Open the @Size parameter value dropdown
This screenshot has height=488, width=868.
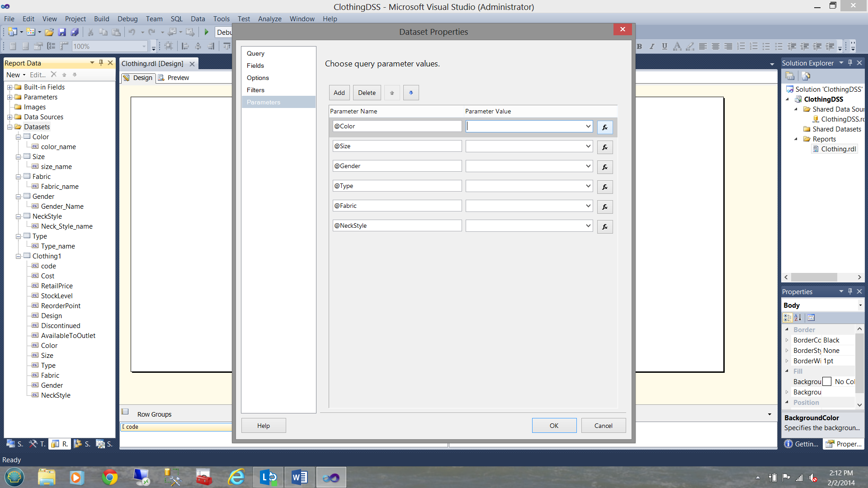pyautogui.click(x=588, y=146)
